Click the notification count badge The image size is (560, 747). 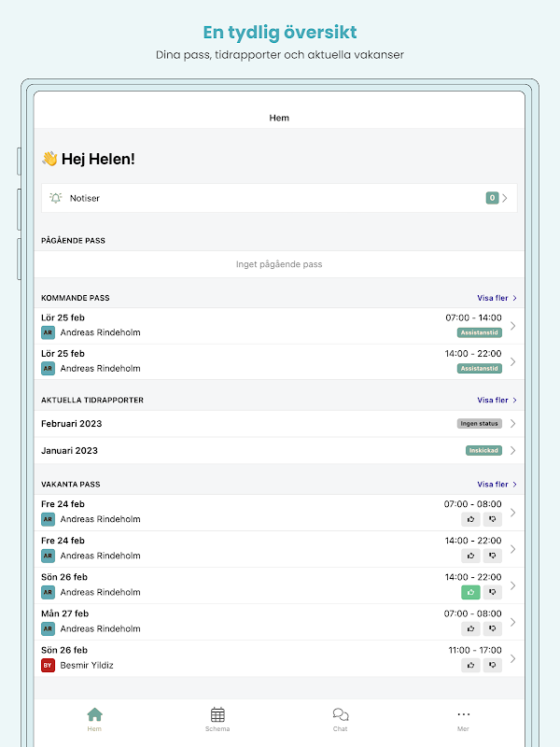[492, 198]
